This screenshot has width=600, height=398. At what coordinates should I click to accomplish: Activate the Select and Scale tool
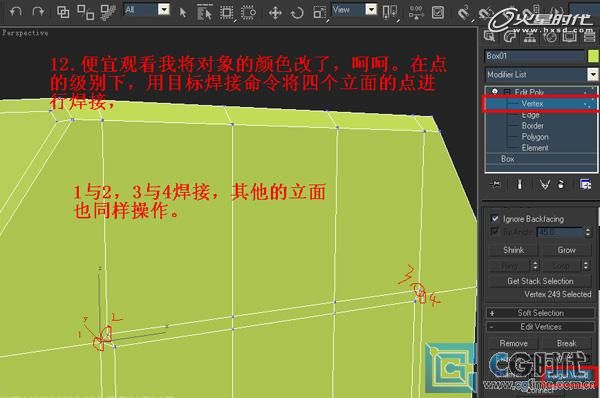click(319, 13)
